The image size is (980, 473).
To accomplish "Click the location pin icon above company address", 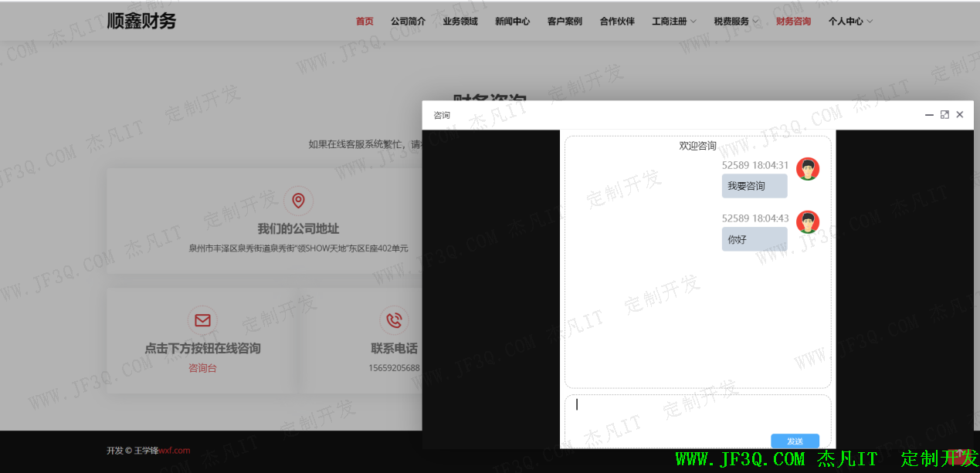I will tap(298, 201).
